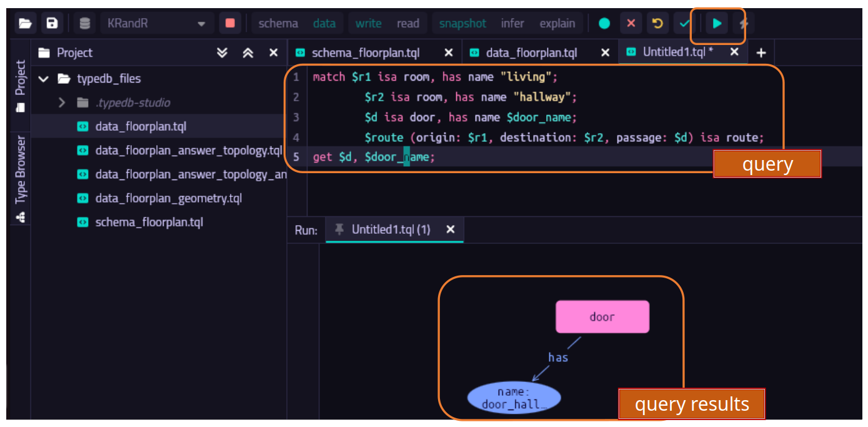Screen dimensions: 868x427
Task: Select the data session type
Action: [324, 24]
